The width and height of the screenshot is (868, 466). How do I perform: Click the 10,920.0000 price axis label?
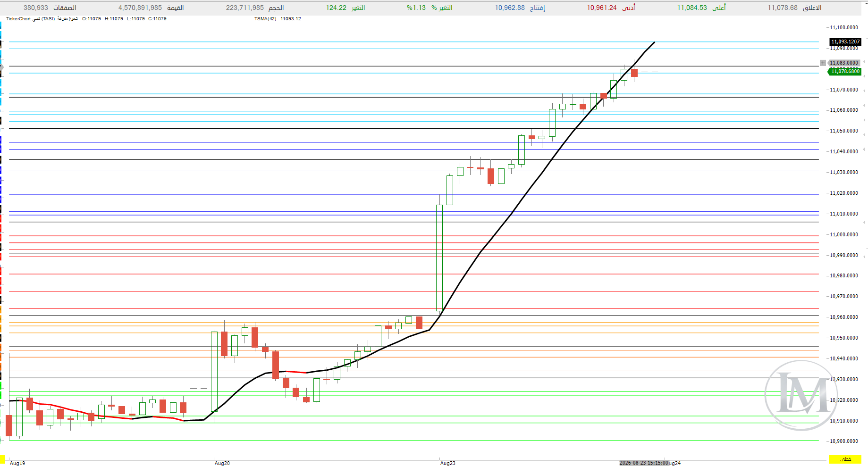pos(844,400)
